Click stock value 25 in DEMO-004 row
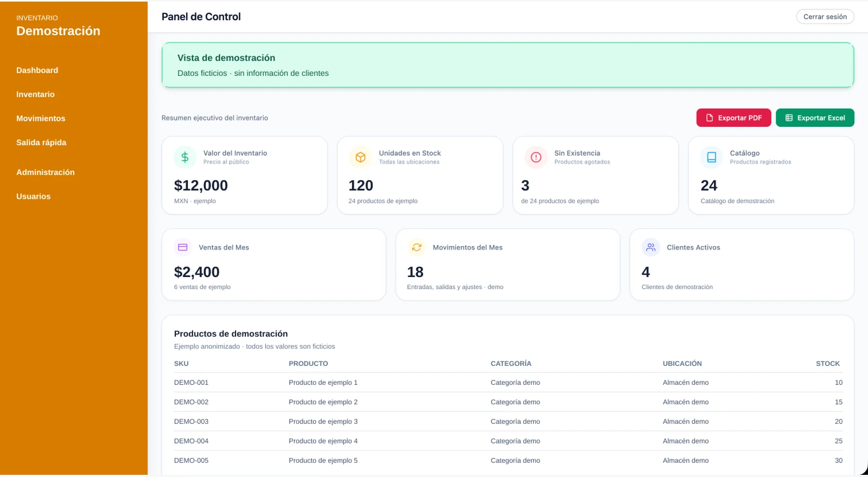868x477 pixels. (x=839, y=441)
